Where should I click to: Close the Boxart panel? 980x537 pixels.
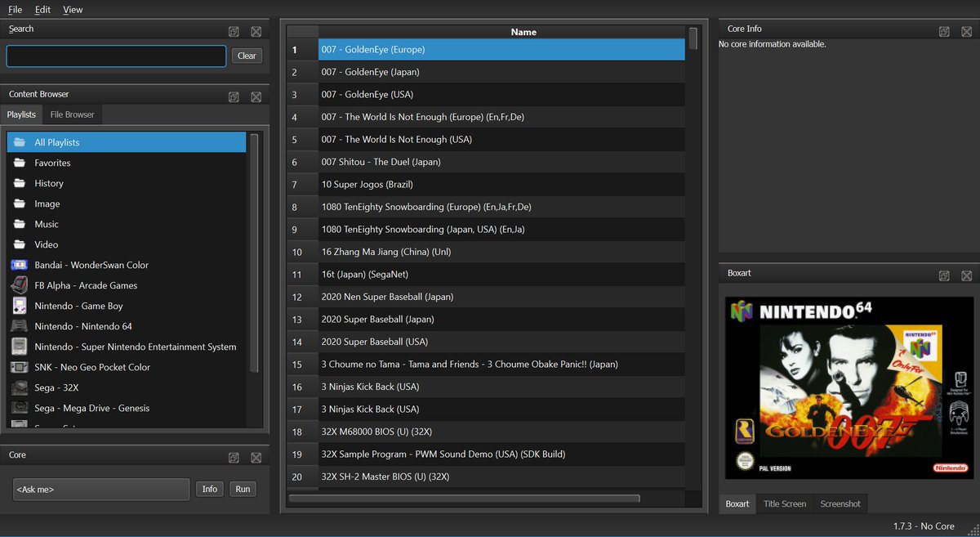966,275
